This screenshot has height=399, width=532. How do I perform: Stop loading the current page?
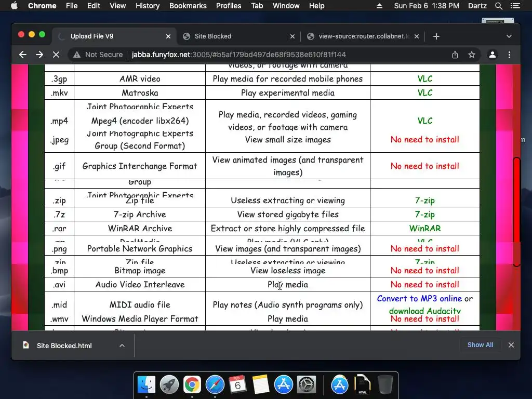[x=56, y=55]
